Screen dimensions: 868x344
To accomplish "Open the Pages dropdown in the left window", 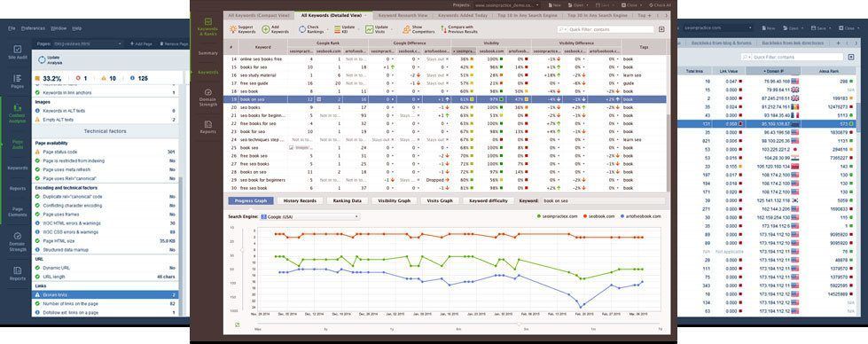I will pyautogui.click(x=88, y=43).
